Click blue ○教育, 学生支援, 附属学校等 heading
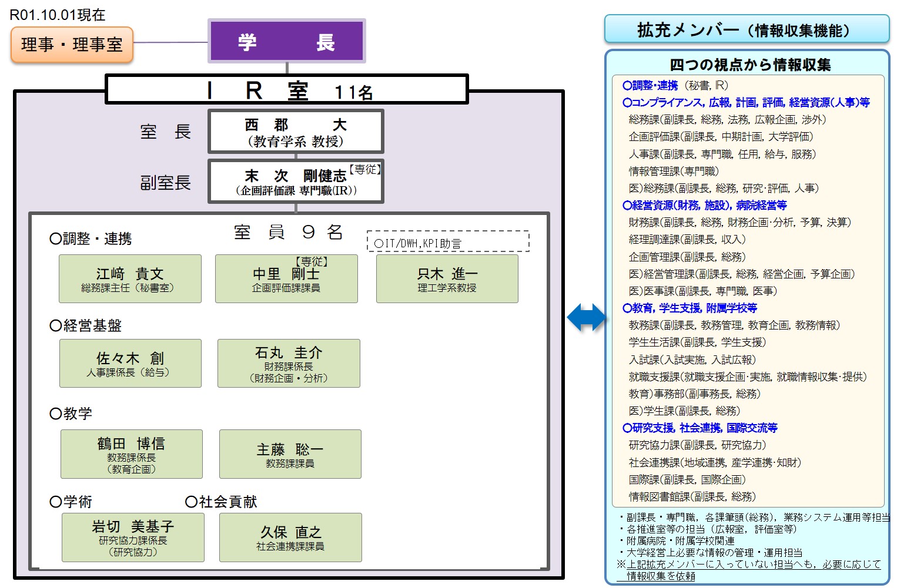Viewport: 897px width, 588px height. [x=690, y=308]
